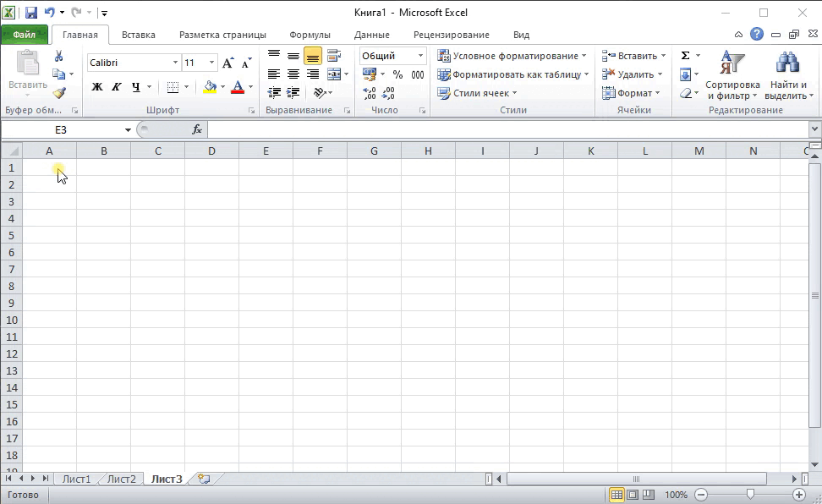
Task: Toggle Bold Ж formatting
Action: [97, 87]
